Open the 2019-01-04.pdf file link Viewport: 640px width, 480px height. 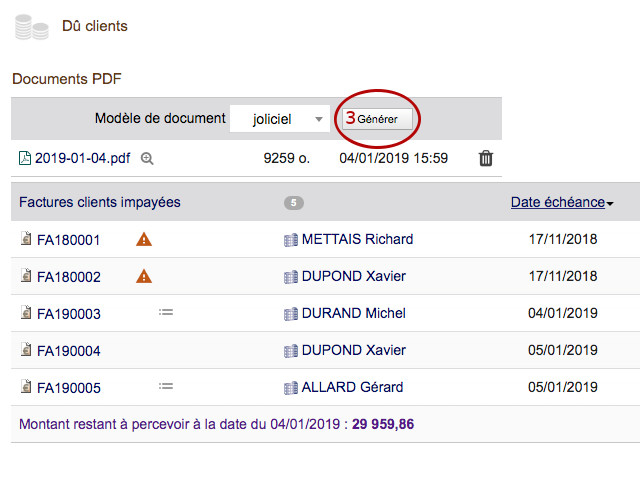coord(82,158)
